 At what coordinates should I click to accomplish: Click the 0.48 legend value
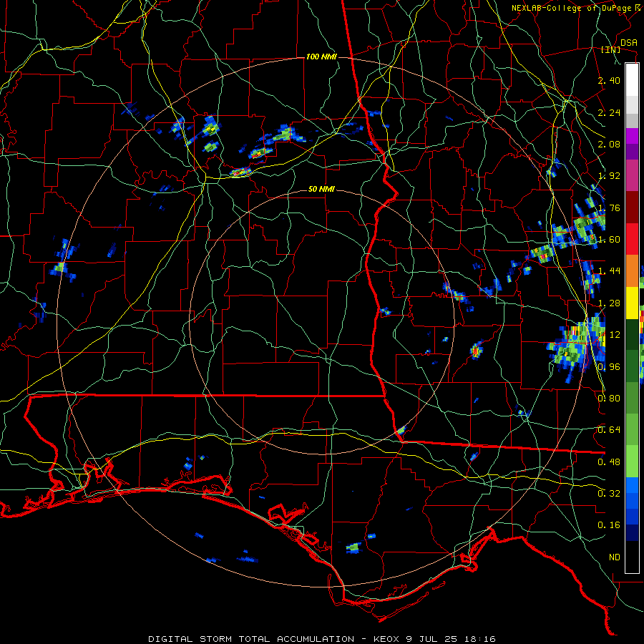click(609, 462)
